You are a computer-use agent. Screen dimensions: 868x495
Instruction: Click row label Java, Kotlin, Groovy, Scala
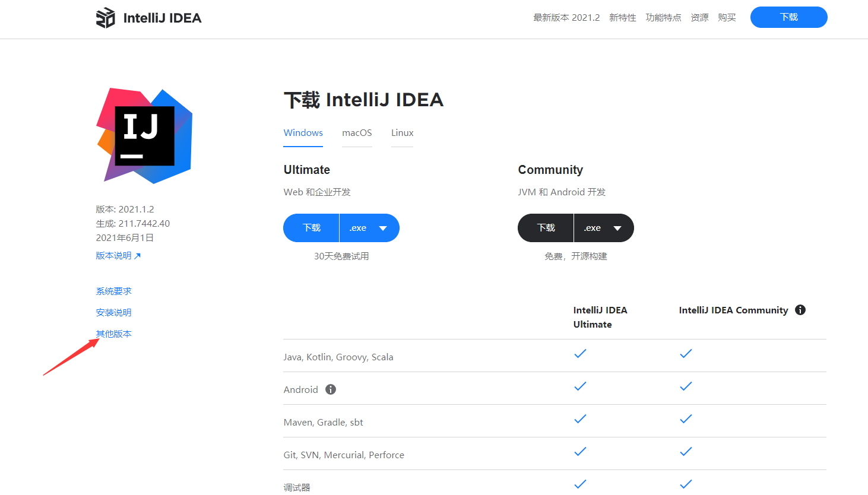[x=338, y=357]
